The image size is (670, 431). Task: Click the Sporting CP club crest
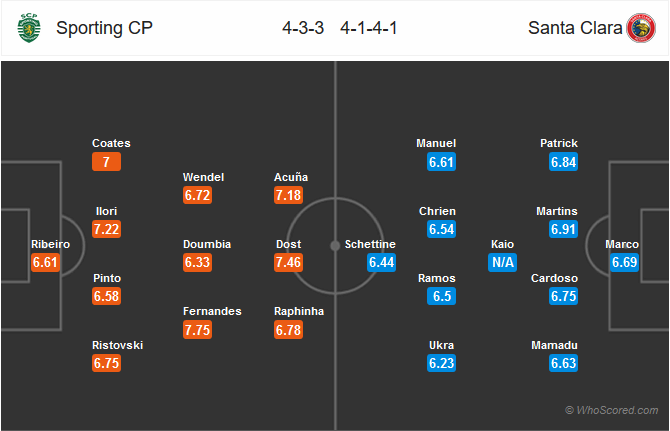pyautogui.click(x=29, y=28)
